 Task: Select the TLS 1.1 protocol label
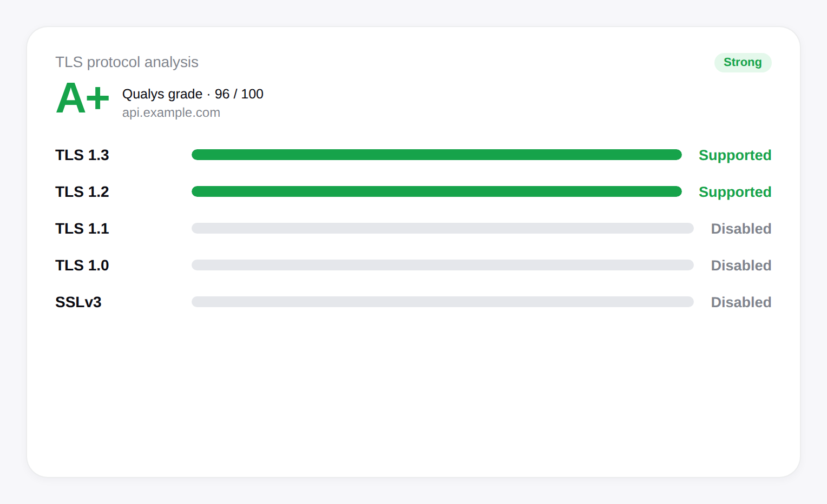[x=82, y=229]
